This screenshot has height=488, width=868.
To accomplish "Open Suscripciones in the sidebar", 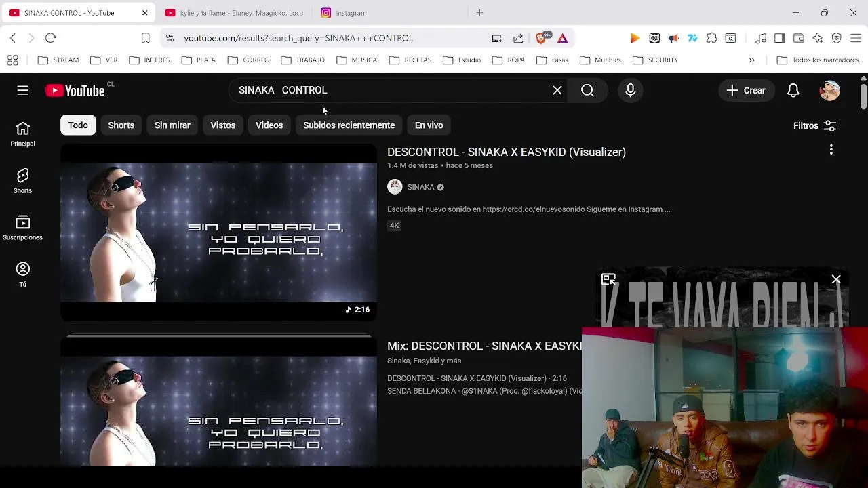I will tap(22, 228).
